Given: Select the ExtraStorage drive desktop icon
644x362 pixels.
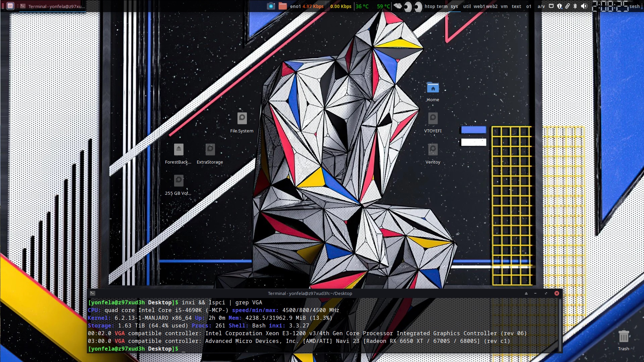Looking at the screenshot, I should (x=210, y=154).
